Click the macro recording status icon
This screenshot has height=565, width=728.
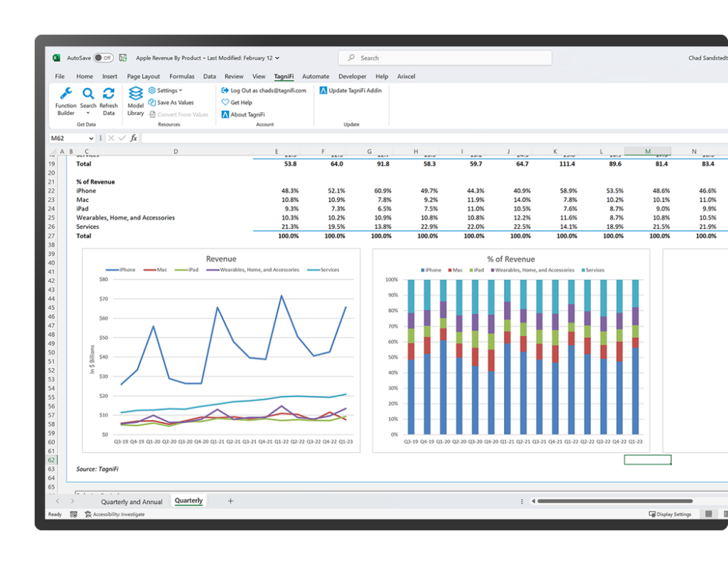click(x=74, y=514)
